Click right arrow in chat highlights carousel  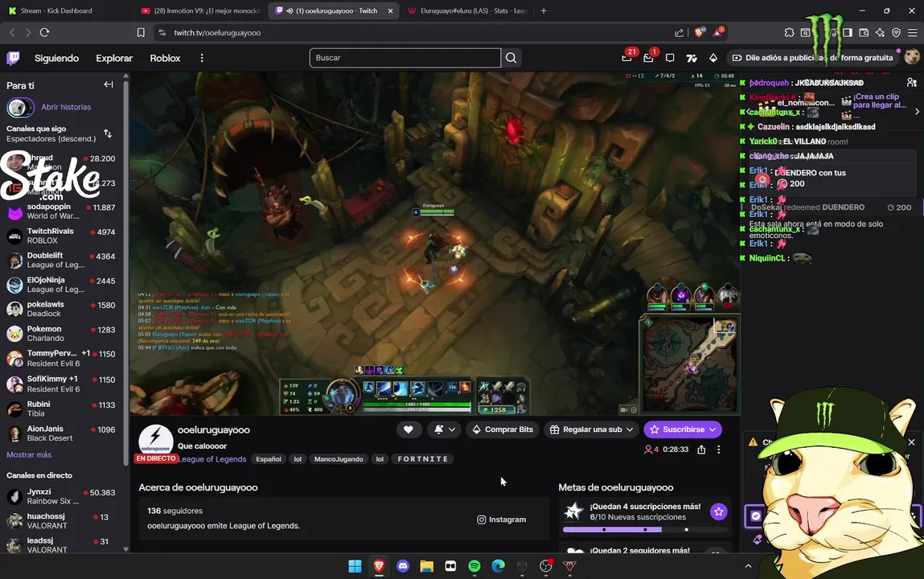click(x=917, y=111)
